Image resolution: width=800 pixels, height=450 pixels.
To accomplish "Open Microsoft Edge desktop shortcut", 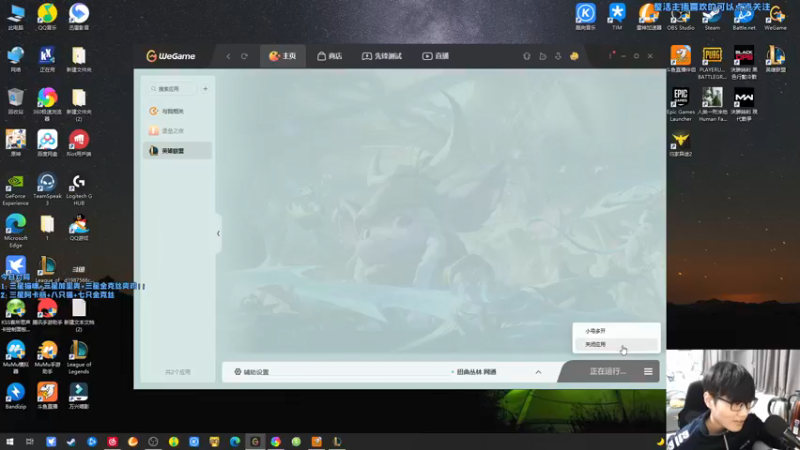I will pos(15,231).
